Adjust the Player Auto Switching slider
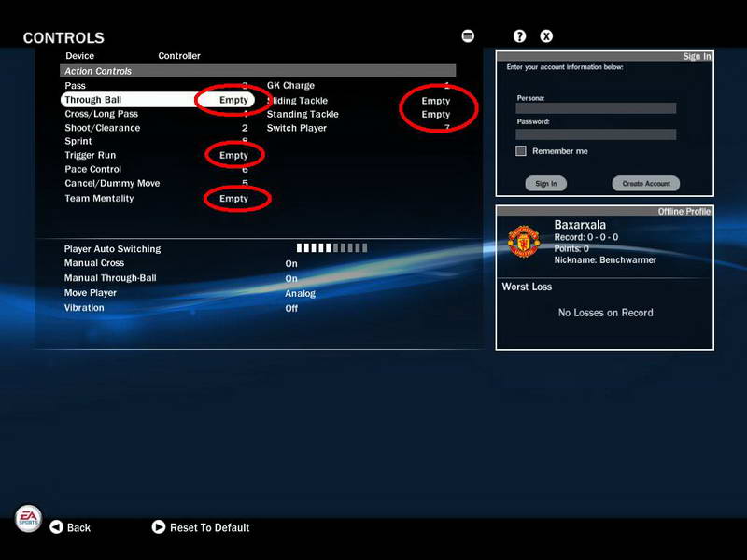 pos(331,247)
